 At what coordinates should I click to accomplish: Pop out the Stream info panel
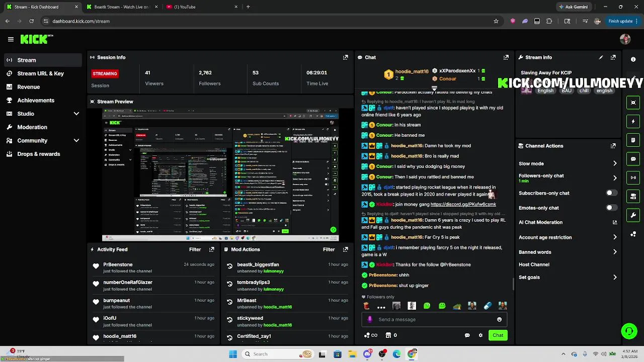(613, 57)
